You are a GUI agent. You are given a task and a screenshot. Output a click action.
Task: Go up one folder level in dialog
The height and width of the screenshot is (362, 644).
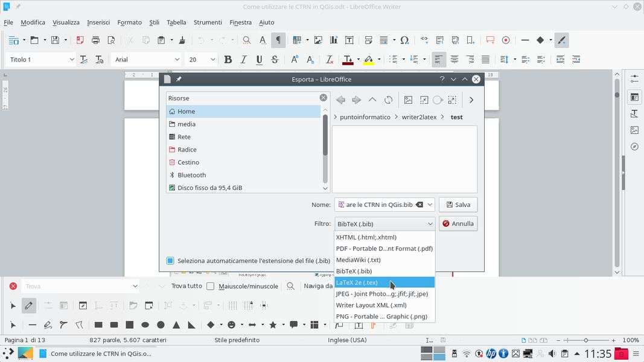click(372, 100)
